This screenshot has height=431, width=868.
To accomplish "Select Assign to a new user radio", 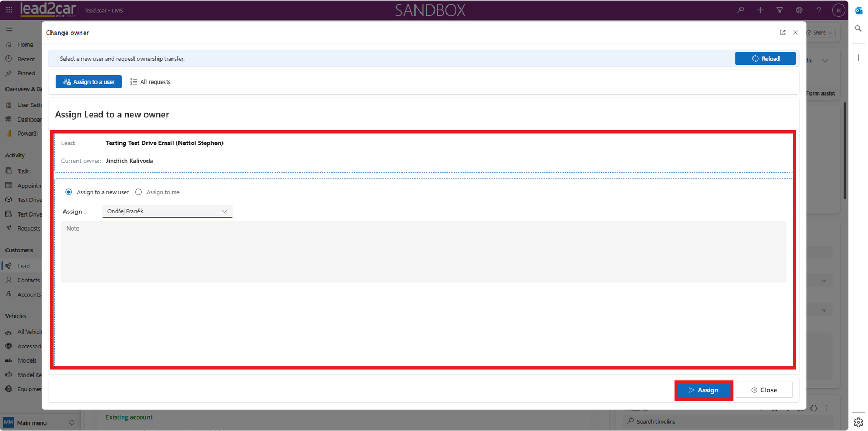I will (68, 192).
